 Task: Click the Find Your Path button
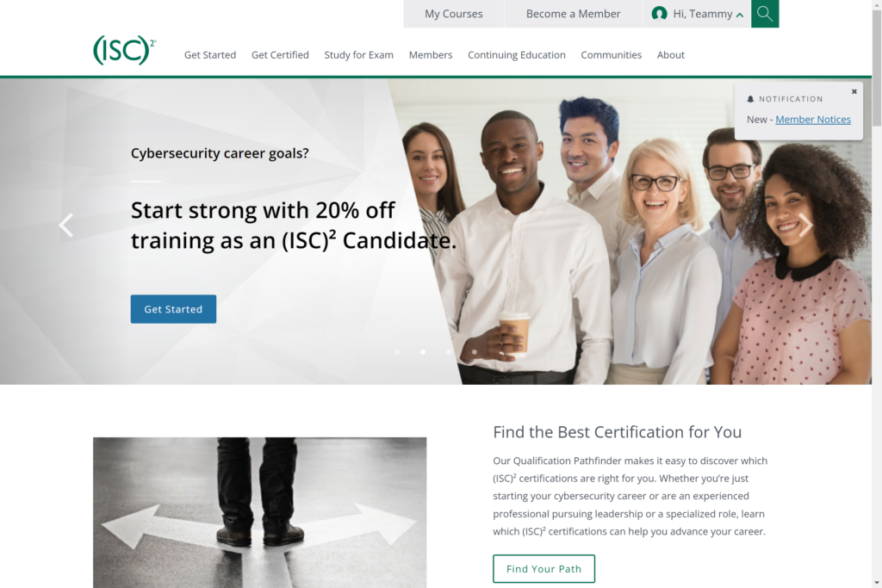544,569
